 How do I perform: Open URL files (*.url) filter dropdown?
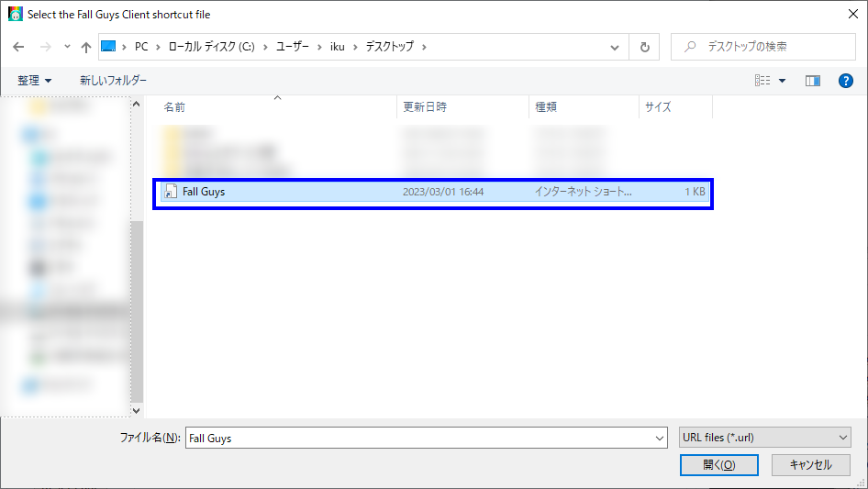765,438
